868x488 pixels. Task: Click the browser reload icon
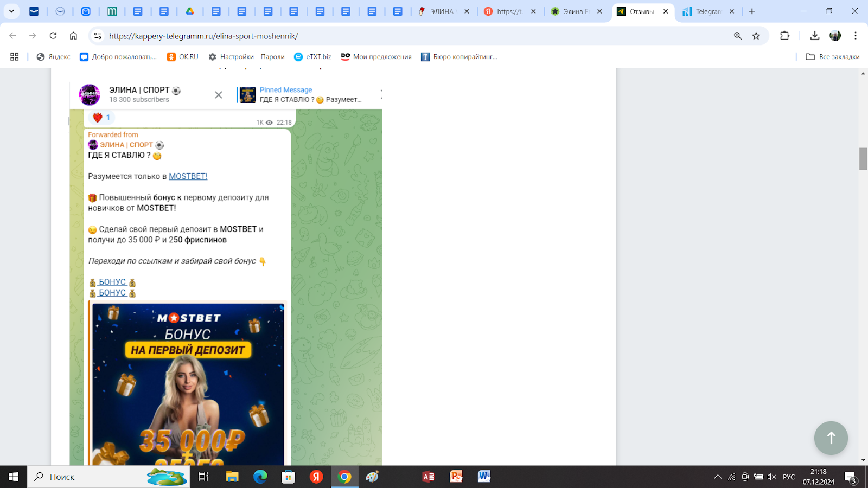point(53,36)
